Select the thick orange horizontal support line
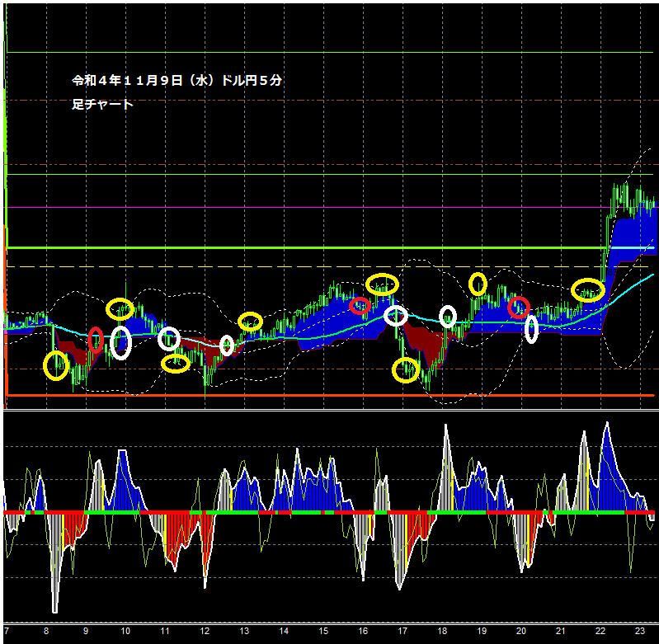 331,395
